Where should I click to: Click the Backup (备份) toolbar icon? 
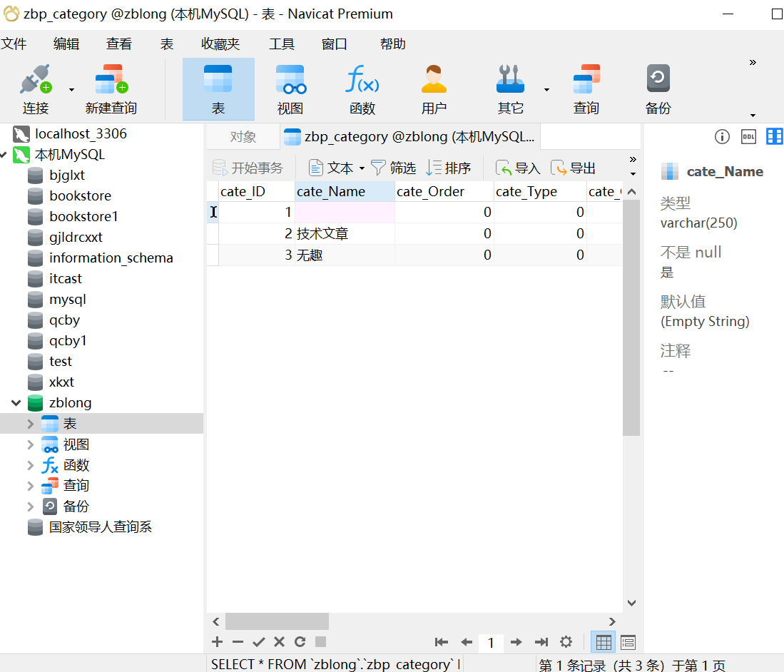point(658,79)
